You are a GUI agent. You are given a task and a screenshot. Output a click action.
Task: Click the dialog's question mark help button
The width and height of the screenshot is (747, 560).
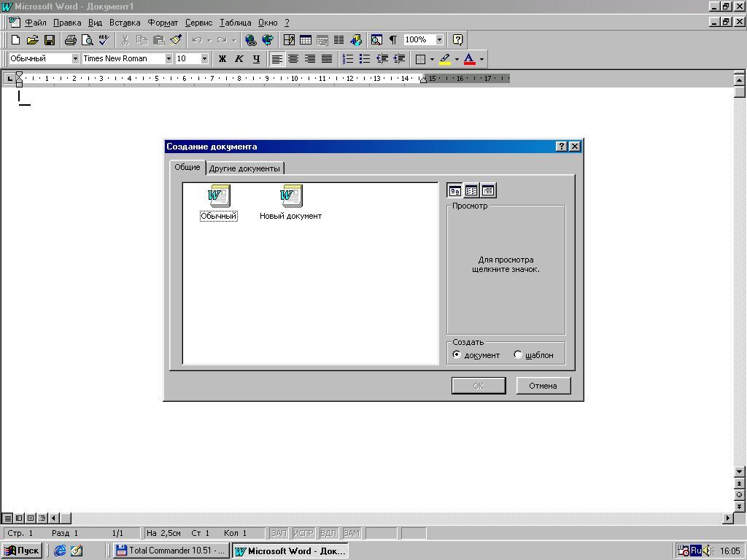point(562,146)
